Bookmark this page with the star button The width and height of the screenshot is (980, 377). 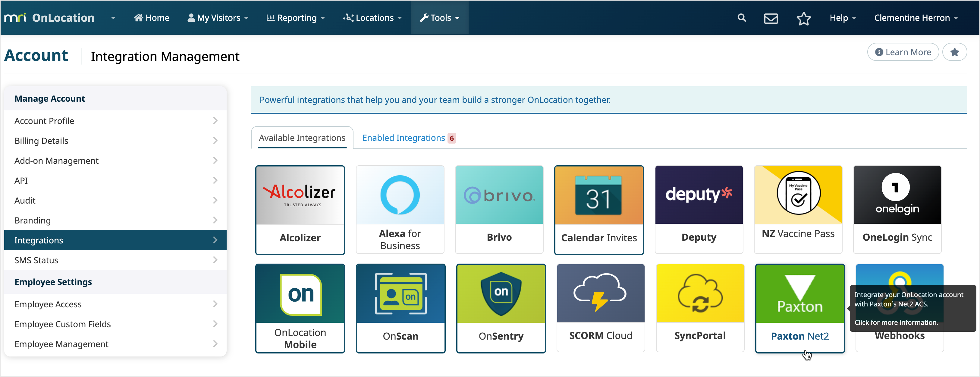(x=954, y=52)
